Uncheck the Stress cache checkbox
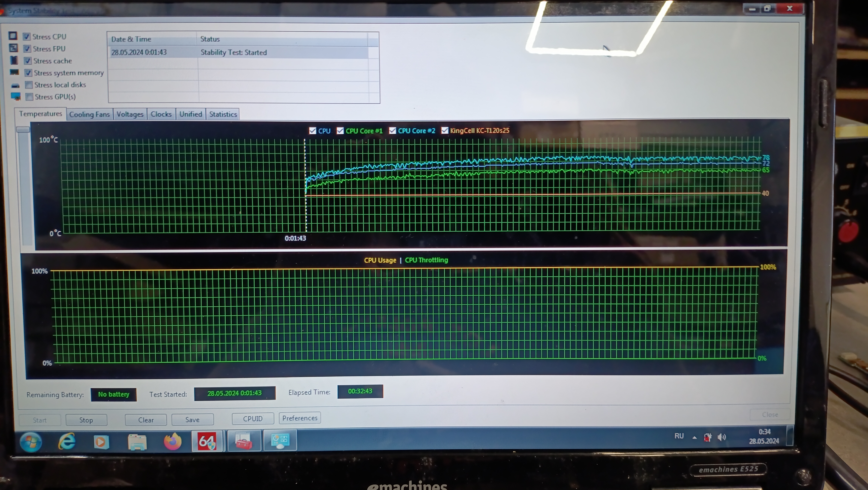Screen dimensions: 868x490 28,61
